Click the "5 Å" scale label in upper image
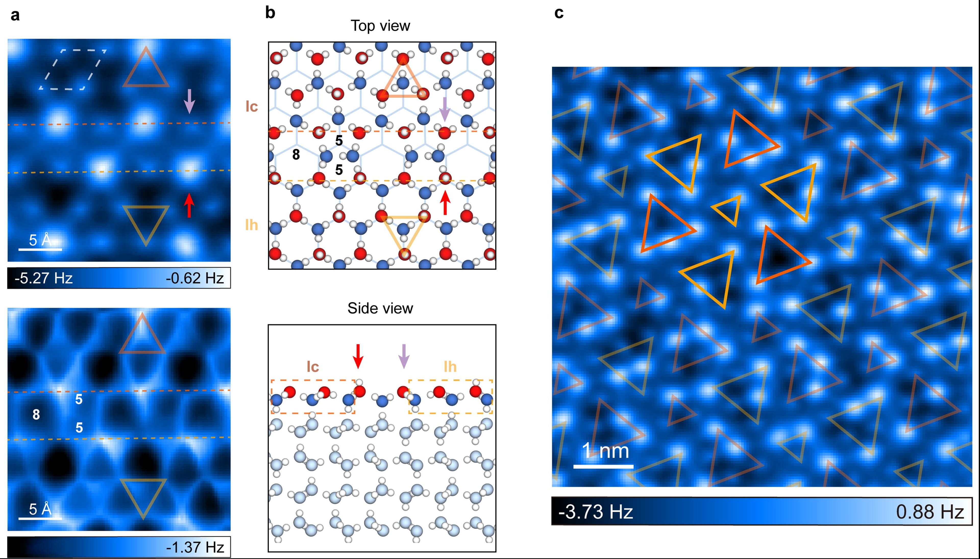Screen dimensions: 980x559 (40, 240)
